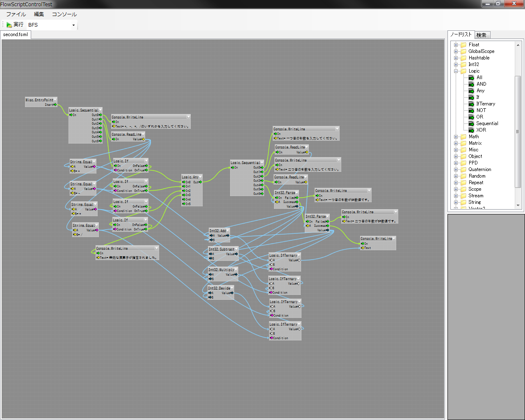Click the green arrow icon next to XOR
This screenshot has width=525, height=420.
coord(471,130)
